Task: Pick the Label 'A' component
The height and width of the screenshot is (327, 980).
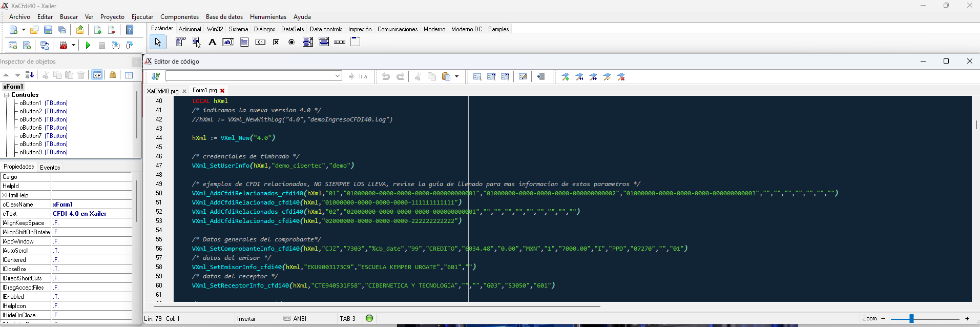Action: pyautogui.click(x=212, y=42)
